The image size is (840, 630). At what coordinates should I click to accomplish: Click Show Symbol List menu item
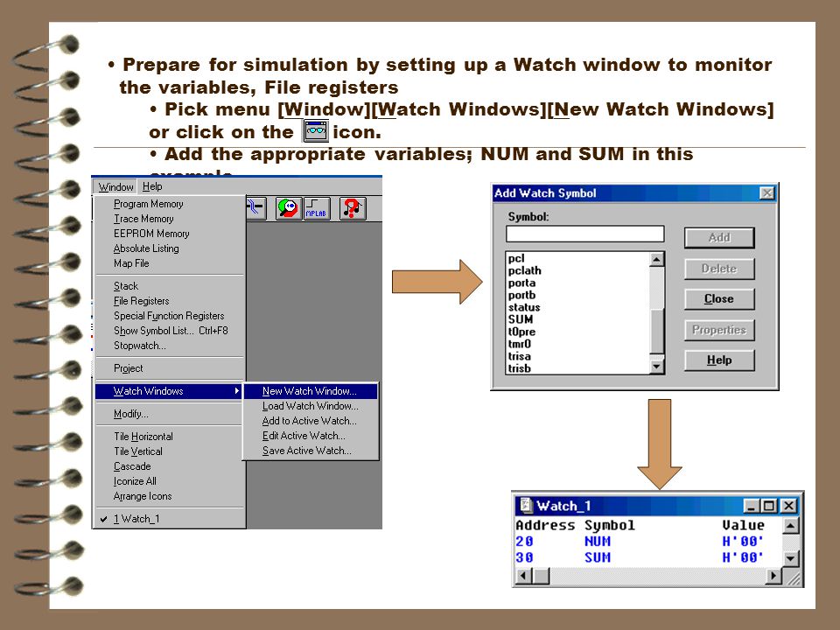click(171, 331)
